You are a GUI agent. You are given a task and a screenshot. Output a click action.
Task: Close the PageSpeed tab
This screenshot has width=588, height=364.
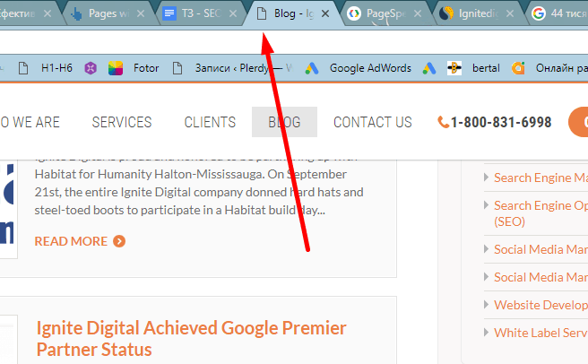pos(418,13)
